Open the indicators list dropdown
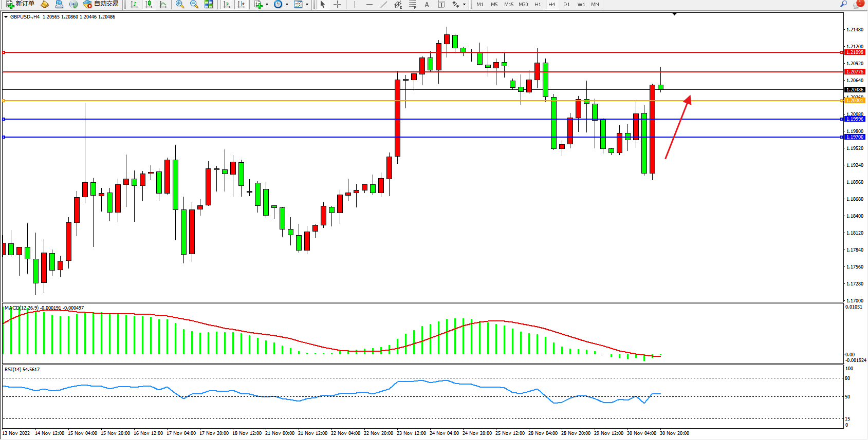Image resolution: width=868 pixels, height=440 pixels. [x=267, y=5]
